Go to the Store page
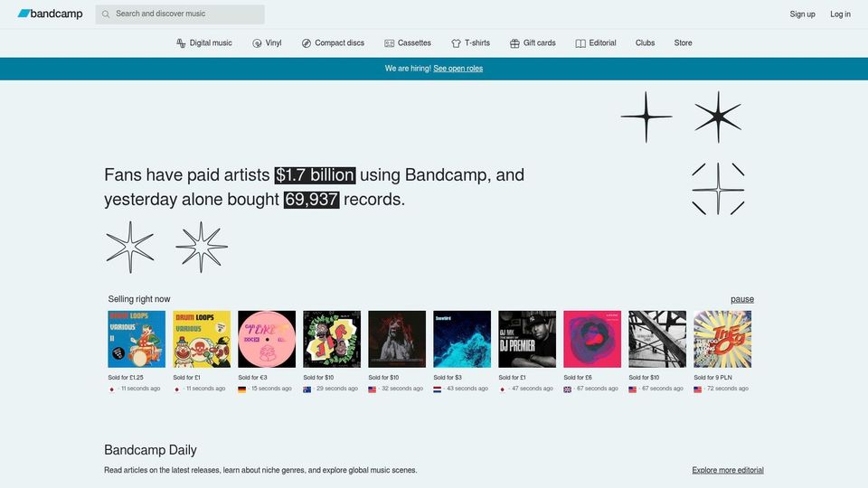 click(x=684, y=43)
